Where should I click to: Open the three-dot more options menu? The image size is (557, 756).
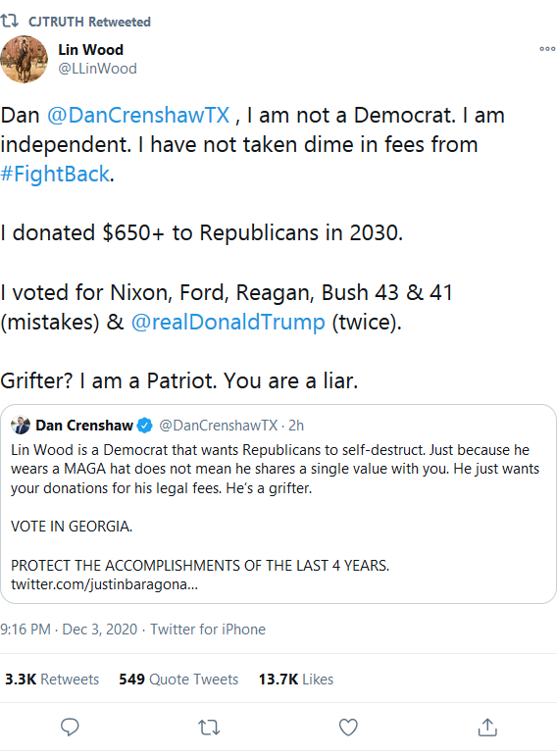click(547, 49)
